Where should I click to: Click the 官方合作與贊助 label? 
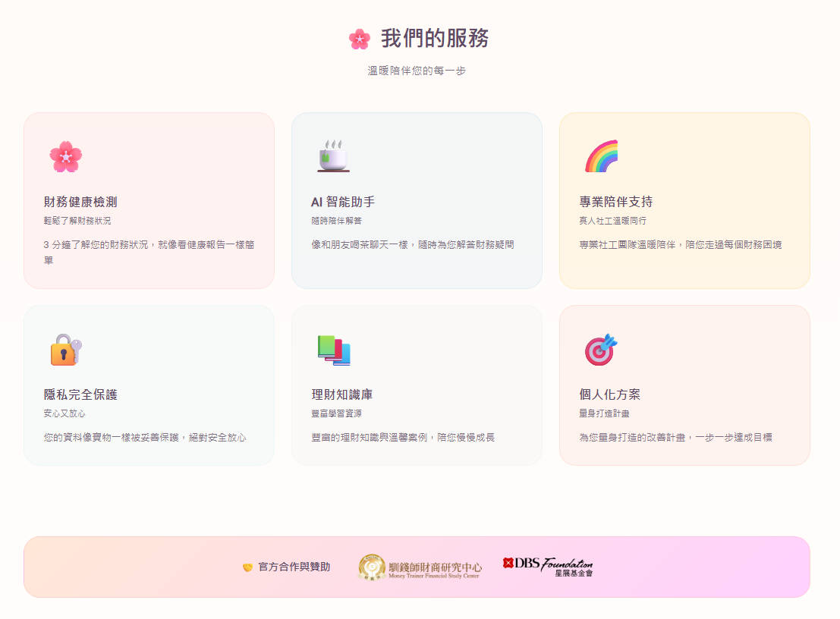[x=294, y=567]
